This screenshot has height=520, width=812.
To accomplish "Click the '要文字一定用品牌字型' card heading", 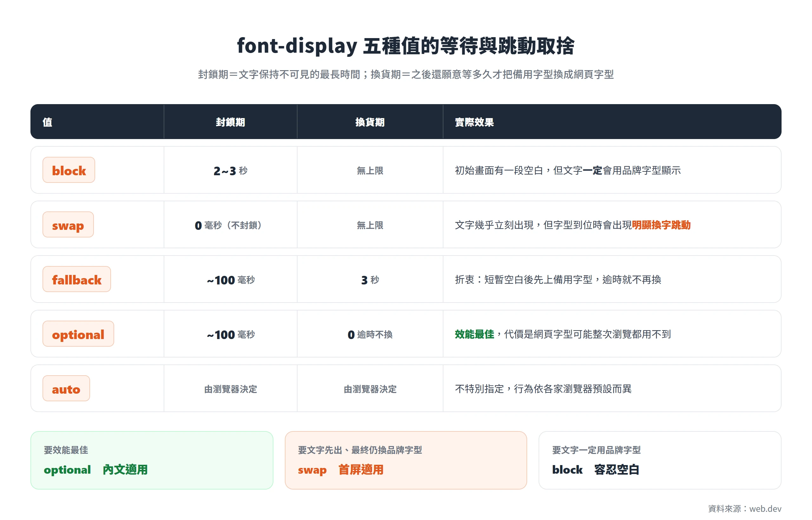I will pyautogui.click(x=596, y=450).
